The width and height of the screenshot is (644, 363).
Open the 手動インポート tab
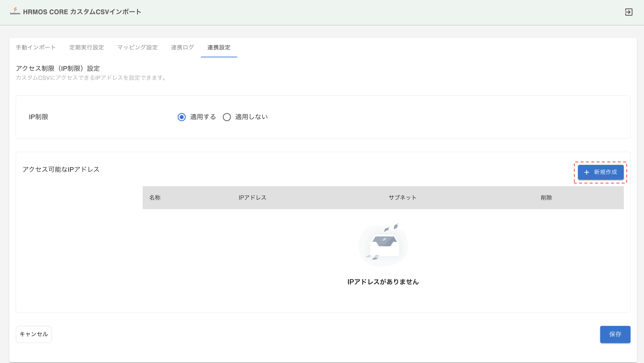[x=36, y=47]
